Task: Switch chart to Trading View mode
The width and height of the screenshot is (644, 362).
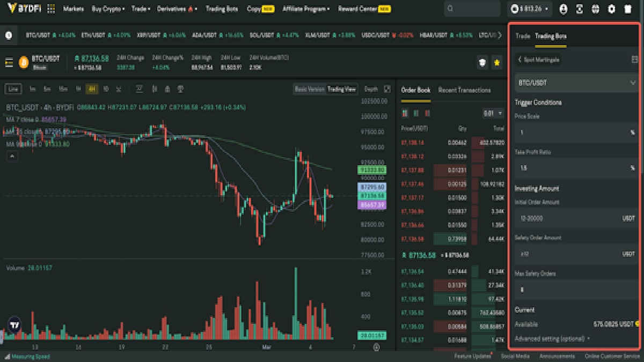Action: [342, 90]
